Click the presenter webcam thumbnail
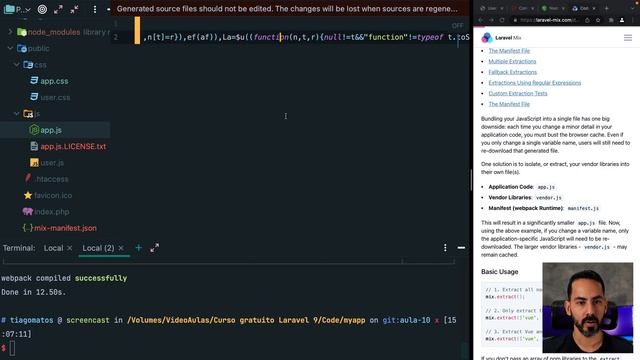This screenshot has height=360, width=640. click(588, 307)
